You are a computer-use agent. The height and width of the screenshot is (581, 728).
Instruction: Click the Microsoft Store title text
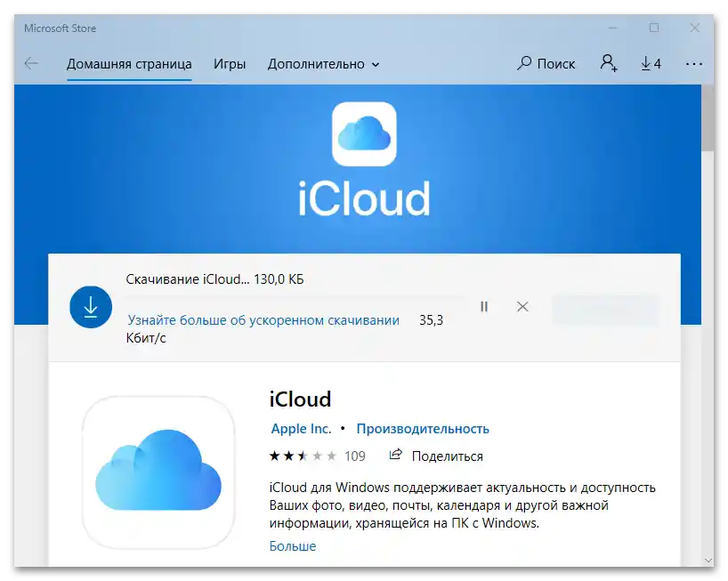[60, 28]
